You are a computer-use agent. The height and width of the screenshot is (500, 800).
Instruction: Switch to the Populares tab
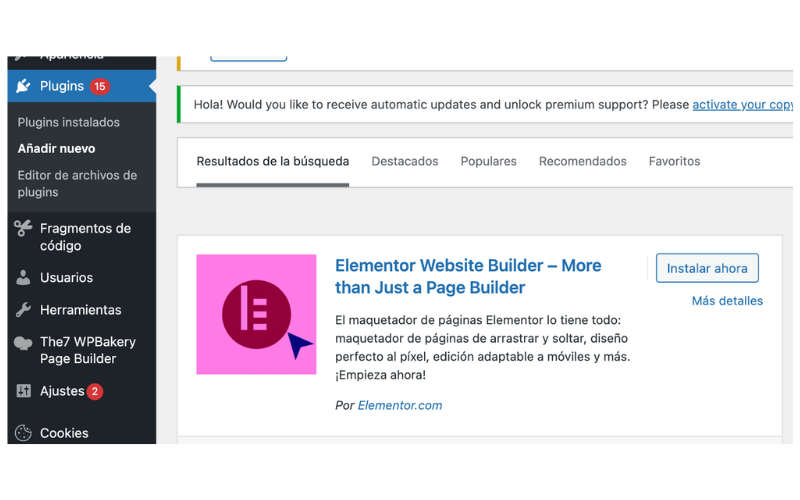[x=488, y=161]
